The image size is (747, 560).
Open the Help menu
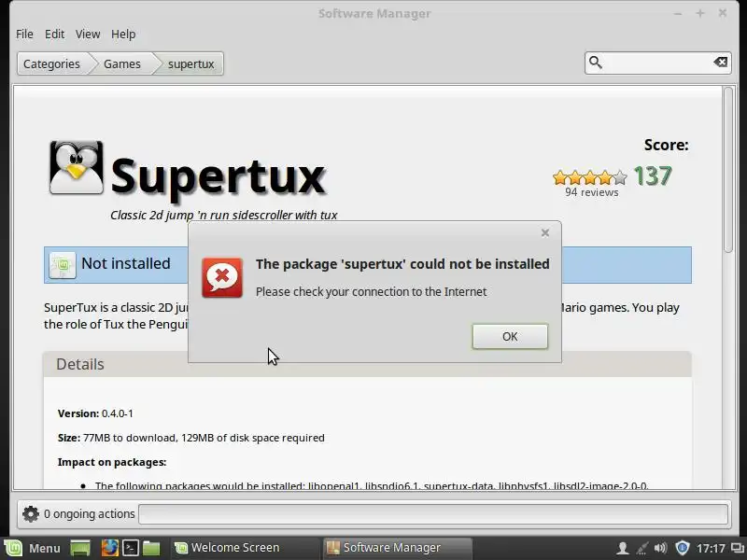[123, 35]
